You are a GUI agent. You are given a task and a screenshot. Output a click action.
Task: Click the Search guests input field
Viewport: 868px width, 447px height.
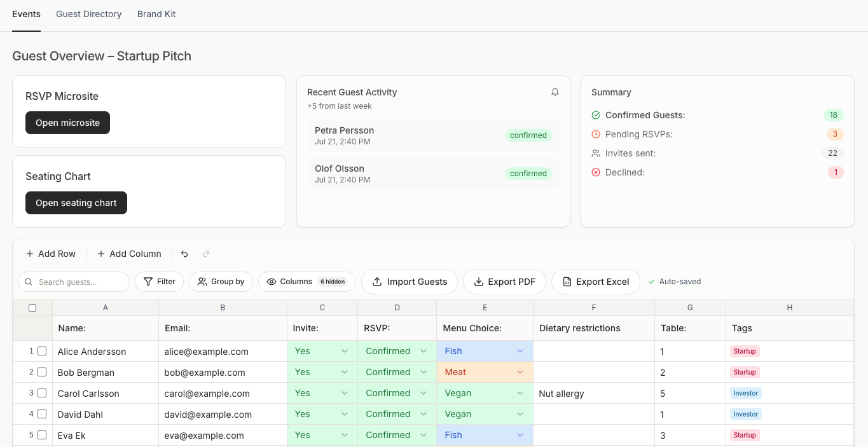(74, 282)
